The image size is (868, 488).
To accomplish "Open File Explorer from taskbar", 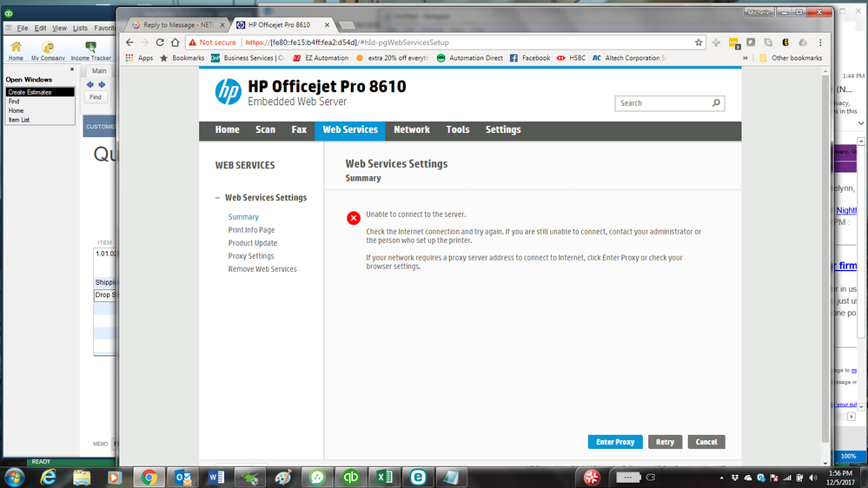I will pyautogui.click(x=82, y=477).
